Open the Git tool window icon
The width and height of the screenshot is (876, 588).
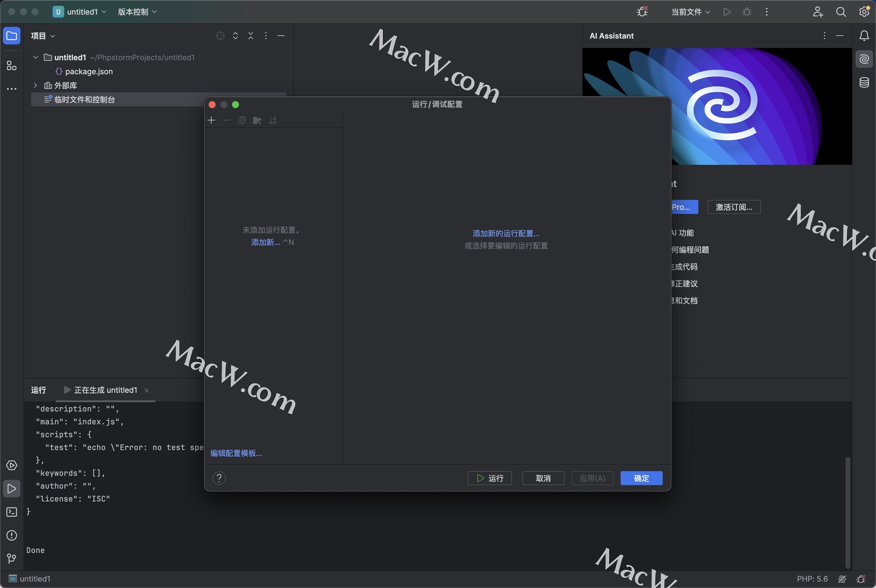point(12,558)
